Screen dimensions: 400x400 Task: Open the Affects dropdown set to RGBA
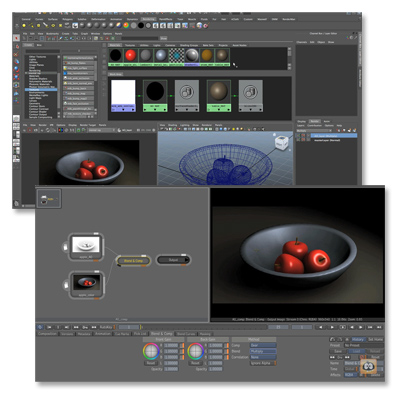(x=351, y=375)
